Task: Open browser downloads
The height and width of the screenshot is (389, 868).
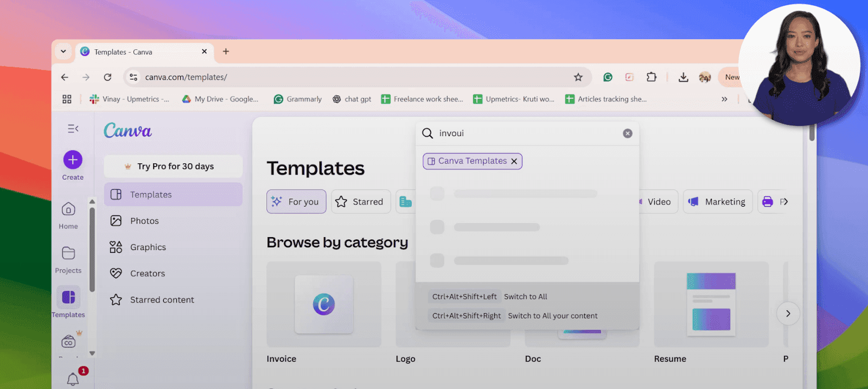Action: 684,77
